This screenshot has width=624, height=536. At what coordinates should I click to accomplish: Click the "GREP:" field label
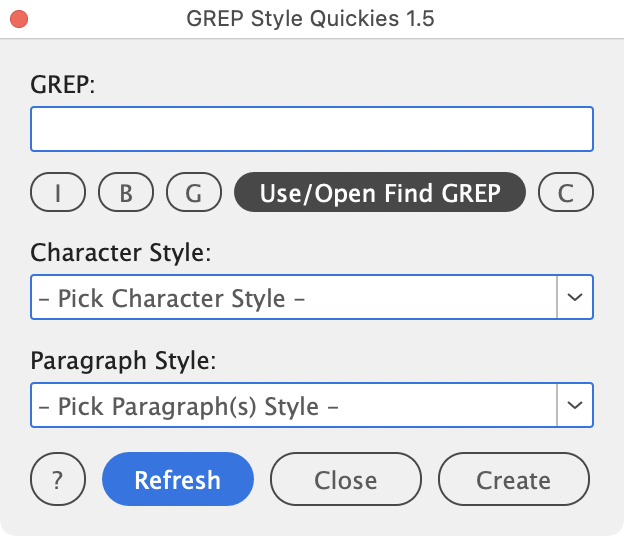tap(62, 85)
